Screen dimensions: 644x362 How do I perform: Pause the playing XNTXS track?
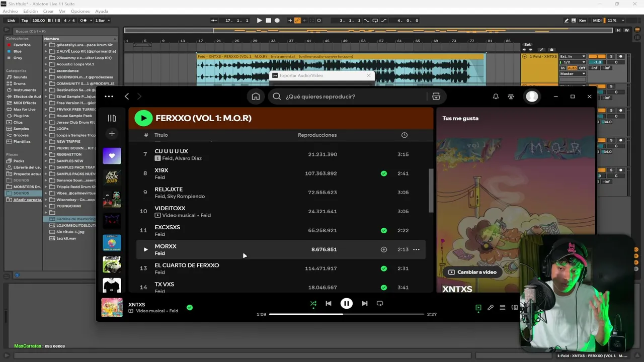(x=347, y=304)
